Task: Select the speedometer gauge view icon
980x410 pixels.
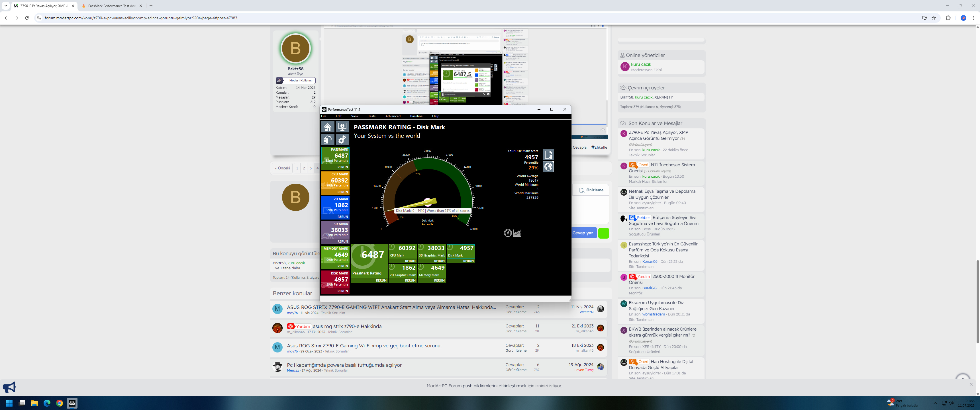Action: (x=507, y=233)
